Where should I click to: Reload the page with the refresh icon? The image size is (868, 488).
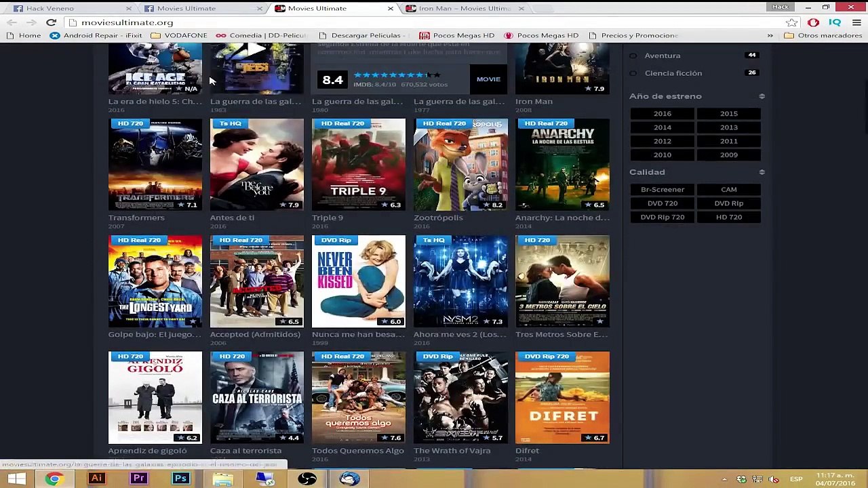click(51, 22)
